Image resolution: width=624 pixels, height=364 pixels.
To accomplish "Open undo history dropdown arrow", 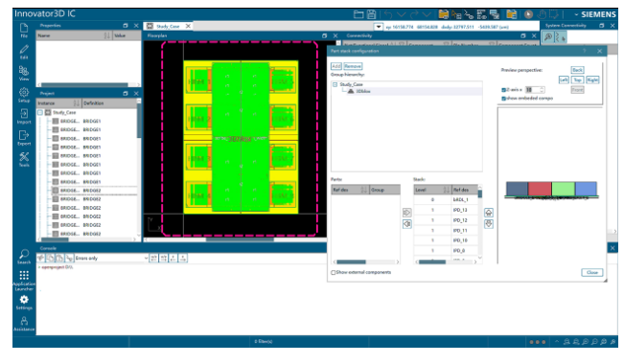I will pyautogui.click(x=401, y=14).
